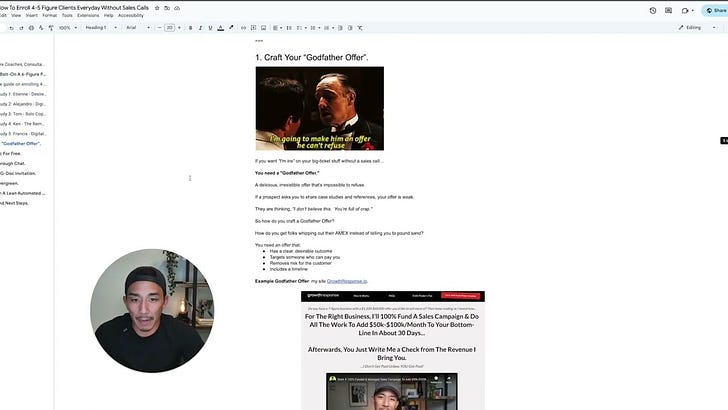
Task: Go to the 'Lean Automated' outline entry
Action: pos(23,193)
